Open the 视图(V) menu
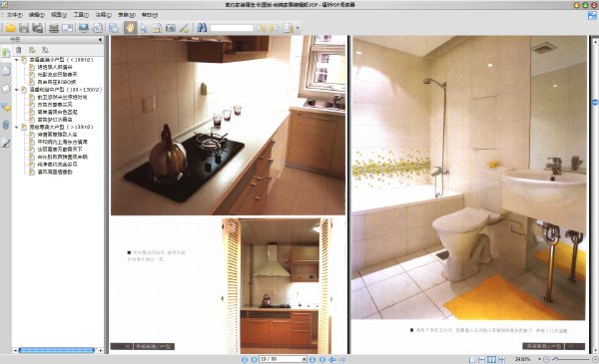This screenshot has height=364, width=599. pos(59,15)
